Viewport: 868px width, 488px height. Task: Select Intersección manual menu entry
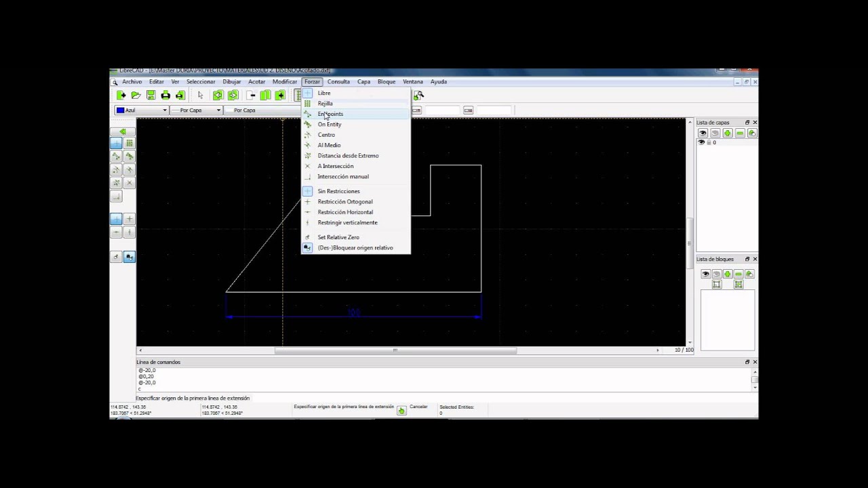pyautogui.click(x=355, y=177)
